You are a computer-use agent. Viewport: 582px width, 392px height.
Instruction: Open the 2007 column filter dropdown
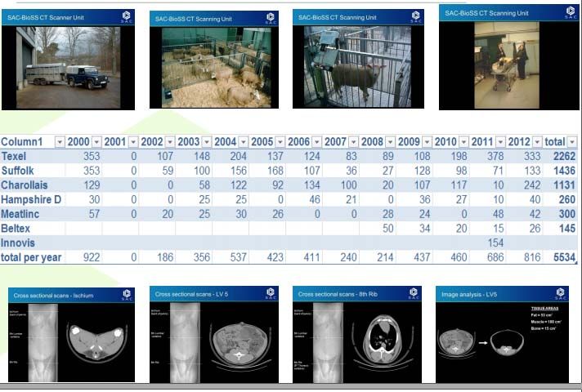354,141
